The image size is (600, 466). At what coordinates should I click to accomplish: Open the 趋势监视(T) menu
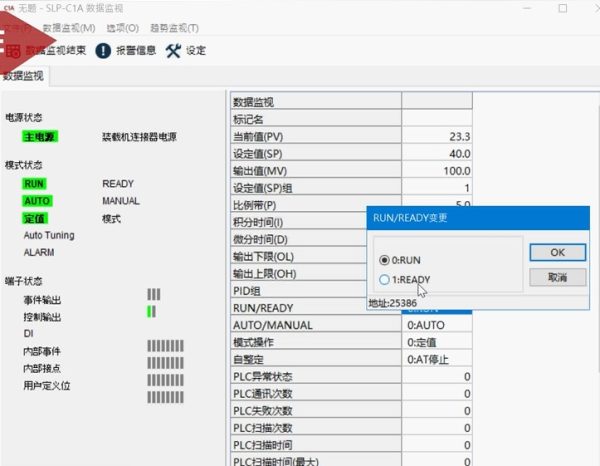(x=174, y=27)
